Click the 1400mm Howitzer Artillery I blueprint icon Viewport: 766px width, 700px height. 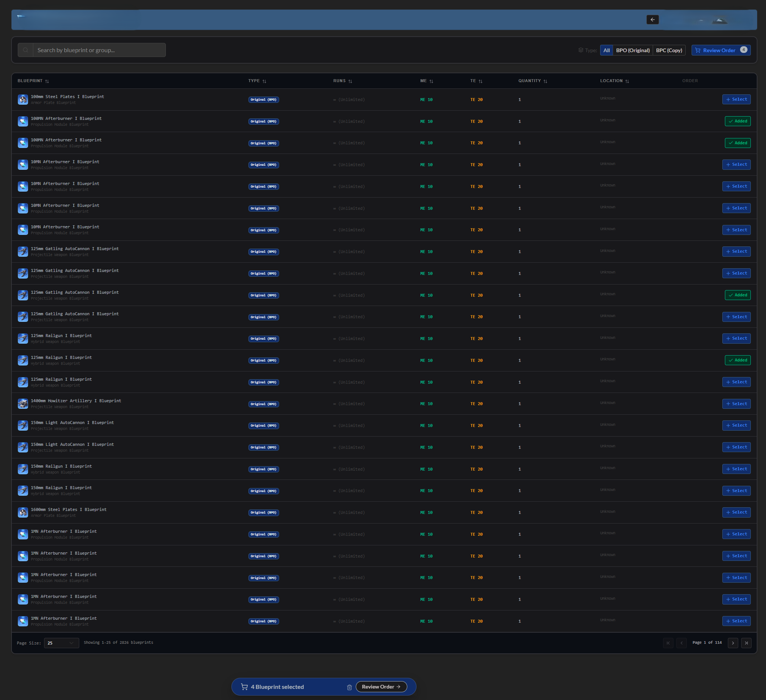coord(23,404)
